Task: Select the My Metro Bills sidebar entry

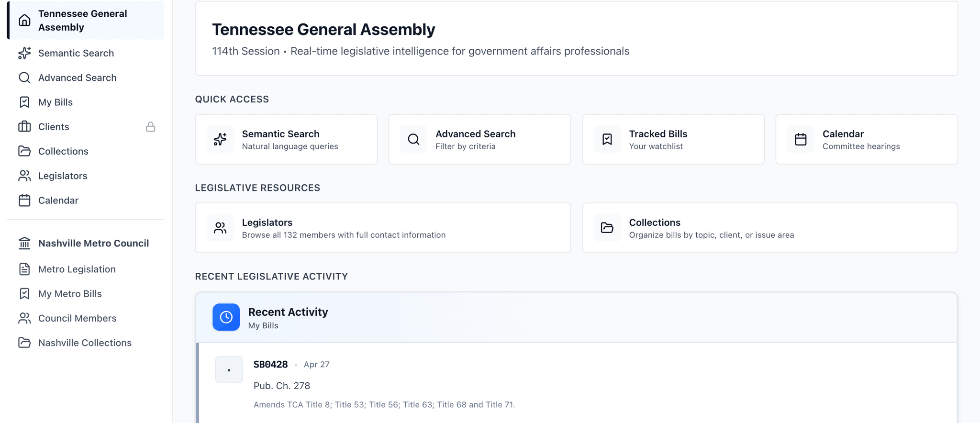Action: (x=70, y=293)
